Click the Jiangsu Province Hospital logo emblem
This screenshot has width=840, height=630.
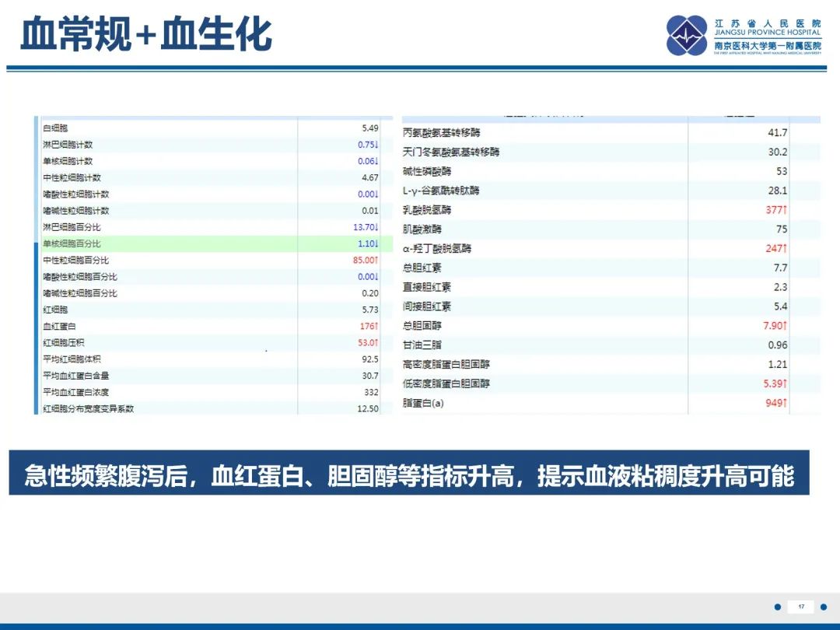pos(686,35)
